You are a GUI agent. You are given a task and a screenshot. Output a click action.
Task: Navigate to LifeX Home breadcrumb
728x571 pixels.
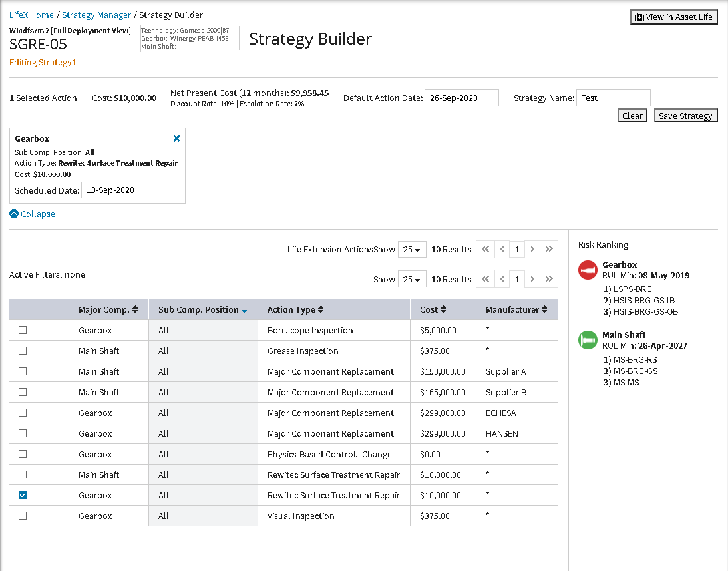[x=31, y=15]
